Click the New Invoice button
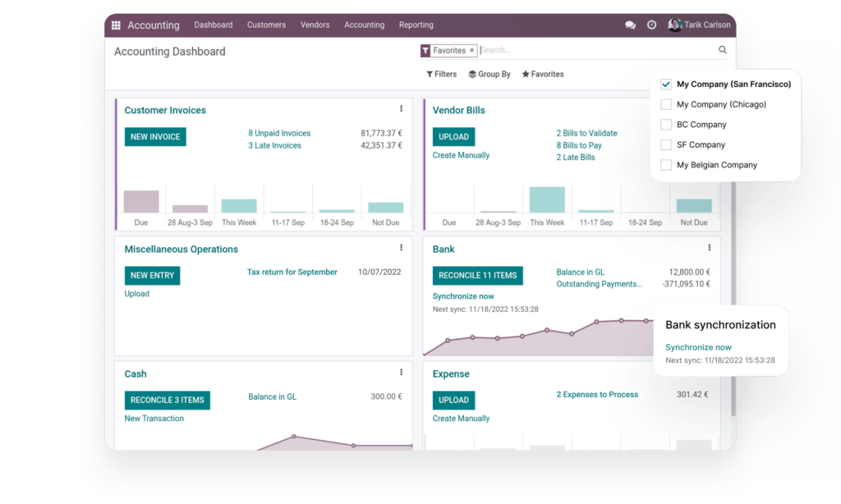The width and height of the screenshot is (841, 504). coord(155,137)
